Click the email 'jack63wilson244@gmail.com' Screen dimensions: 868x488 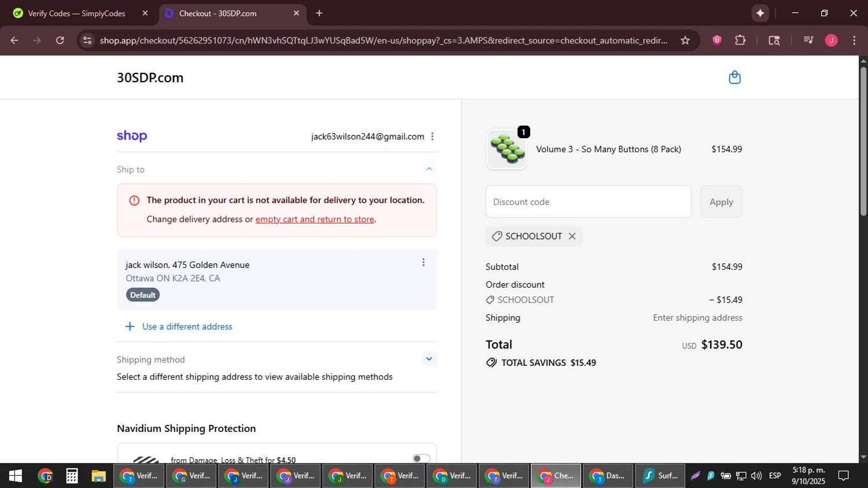(x=367, y=137)
